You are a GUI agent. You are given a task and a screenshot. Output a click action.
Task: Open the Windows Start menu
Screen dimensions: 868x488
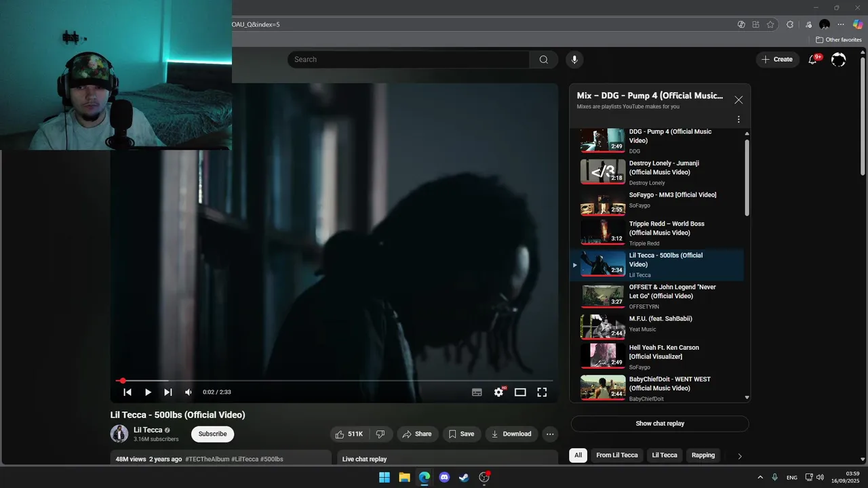[x=384, y=477]
